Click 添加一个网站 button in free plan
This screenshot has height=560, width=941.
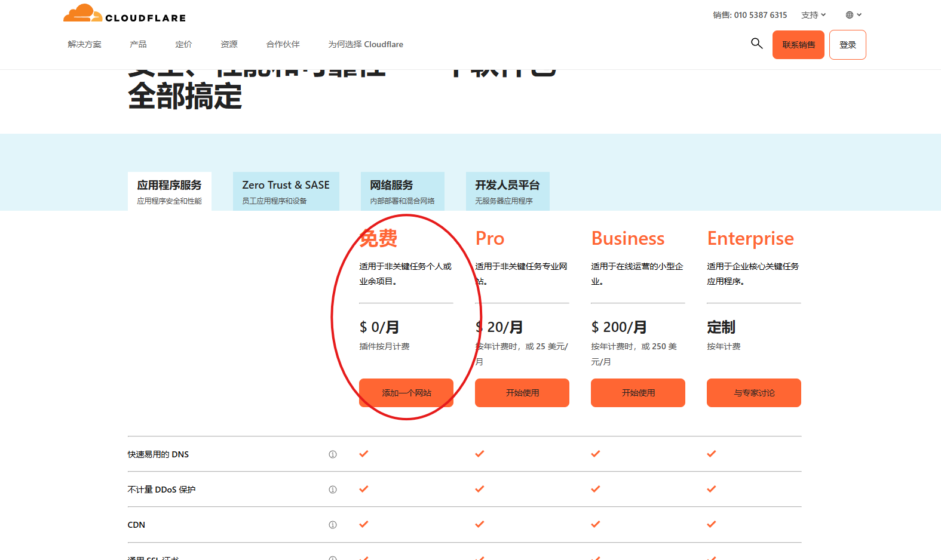tap(406, 393)
